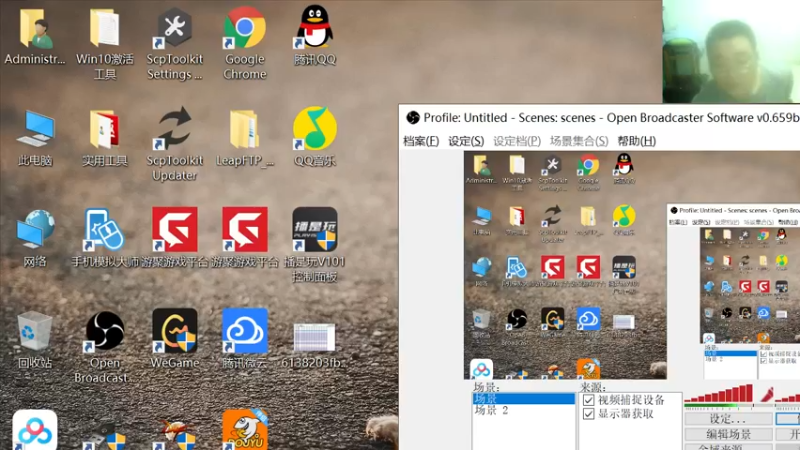The image size is (800, 450).
Task: Launch WeGame desktop shortcut
Action: 174,339
